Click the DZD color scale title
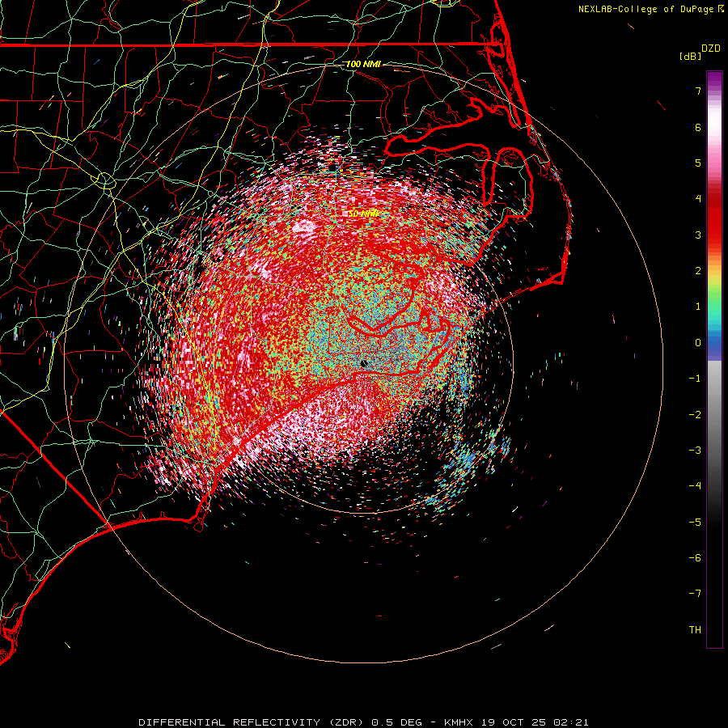The image size is (728, 728). pyautogui.click(x=711, y=49)
